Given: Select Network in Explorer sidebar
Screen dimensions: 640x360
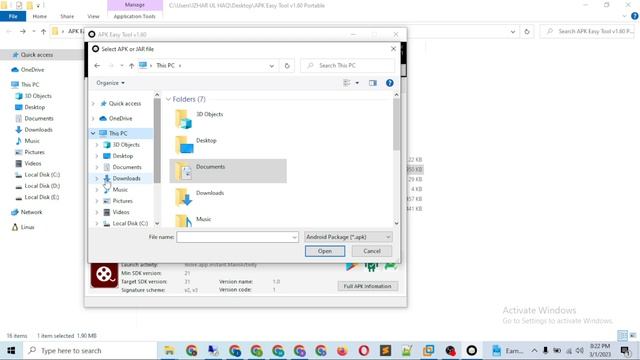Looking at the screenshot, I should click(31, 212).
